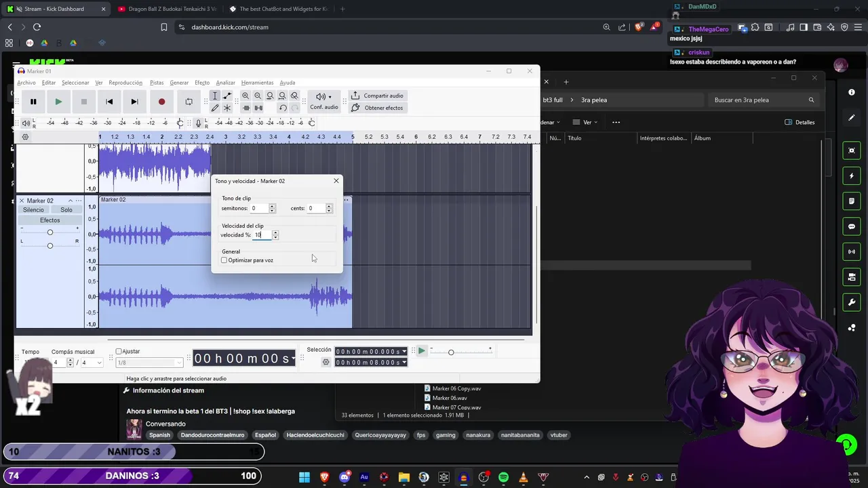
Task: Click the recording meter microphone icon
Action: [x=199, y=123]
